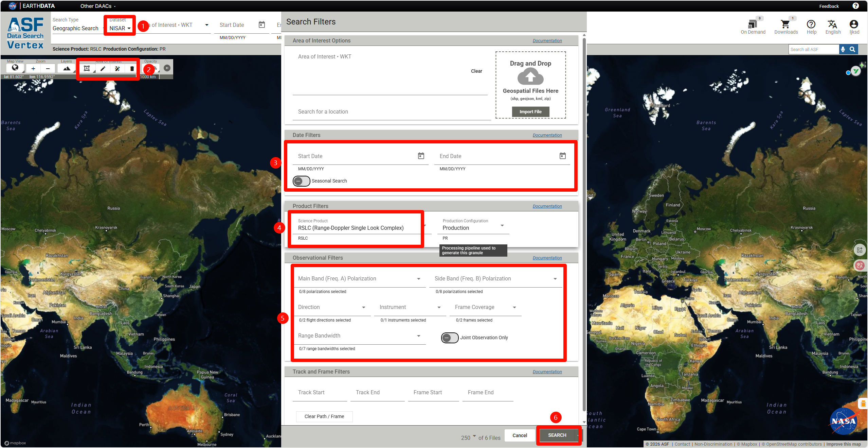The image size is (868, 448).
Task: Open Side Band Polarization dropdown
Action: 496,278
